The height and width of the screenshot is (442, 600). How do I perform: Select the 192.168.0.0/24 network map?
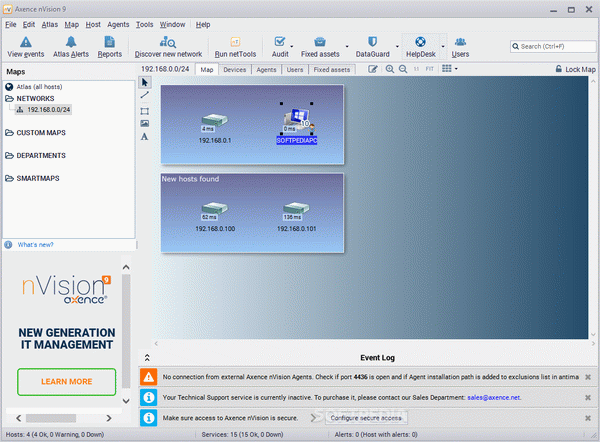[43, 110]
